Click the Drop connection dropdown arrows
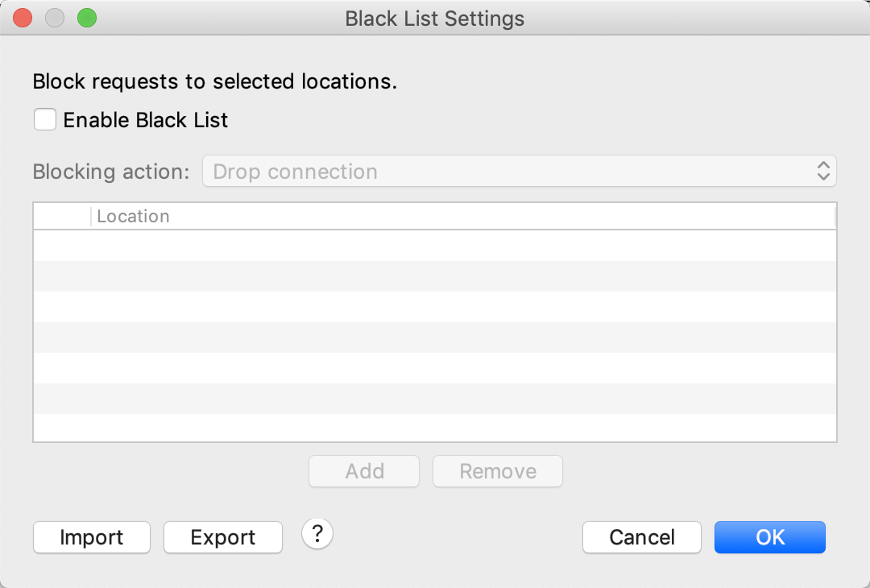 [x=823, y=171]
